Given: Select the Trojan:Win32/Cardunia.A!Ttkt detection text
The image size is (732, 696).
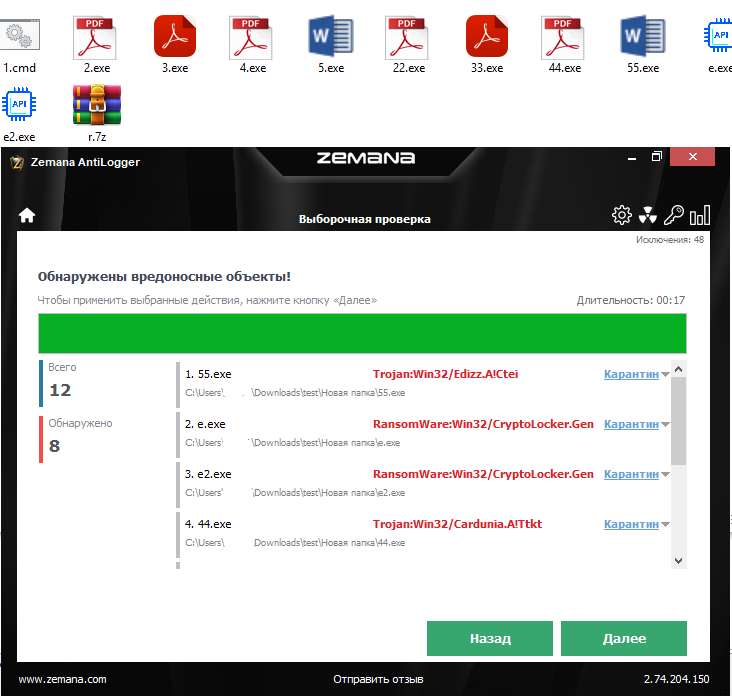Looking at the screenshot, I should click(x=457, y=524).
